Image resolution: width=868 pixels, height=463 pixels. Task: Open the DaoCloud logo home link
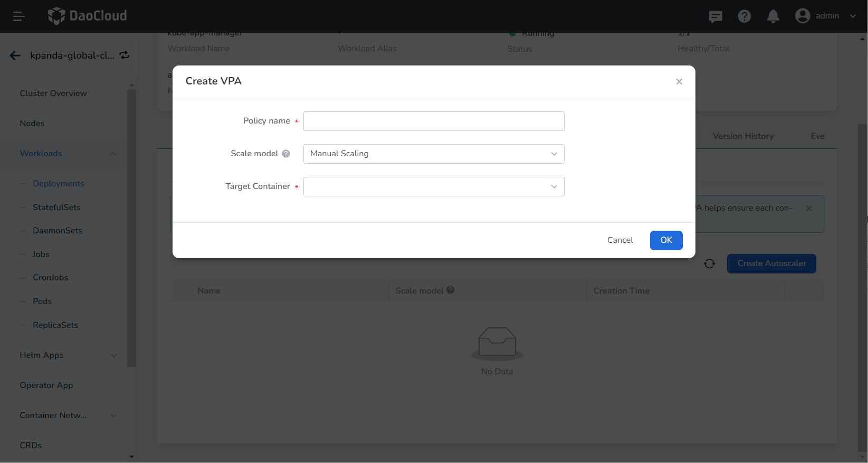87,16
